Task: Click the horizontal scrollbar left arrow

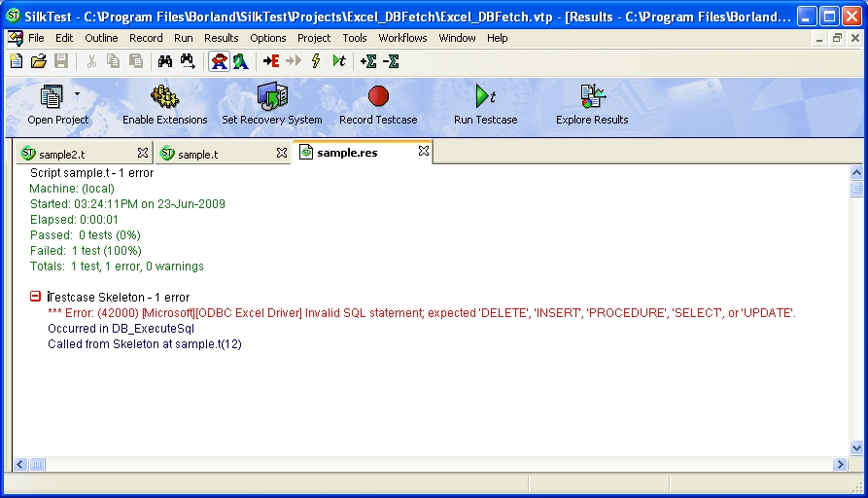Action: [20, 464]
